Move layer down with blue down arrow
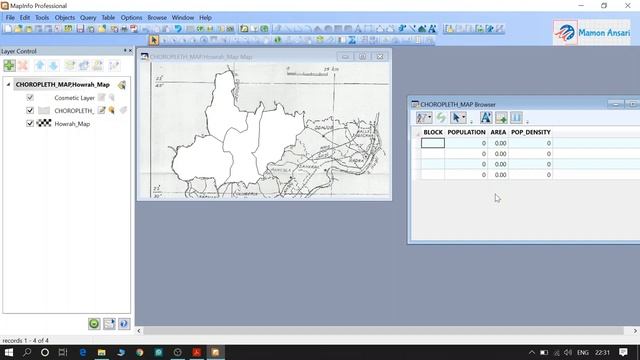 click(53, 65)
